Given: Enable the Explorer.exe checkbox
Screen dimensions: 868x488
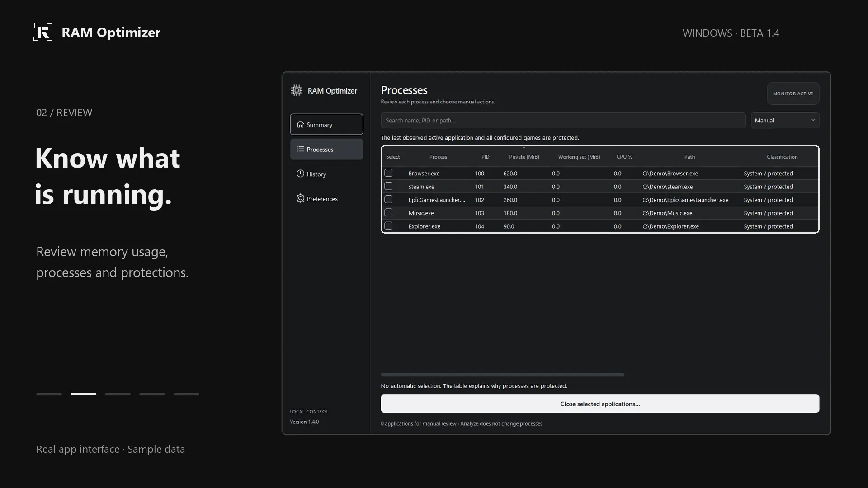Looking at the screenshot, I should [x=388, y=225].
